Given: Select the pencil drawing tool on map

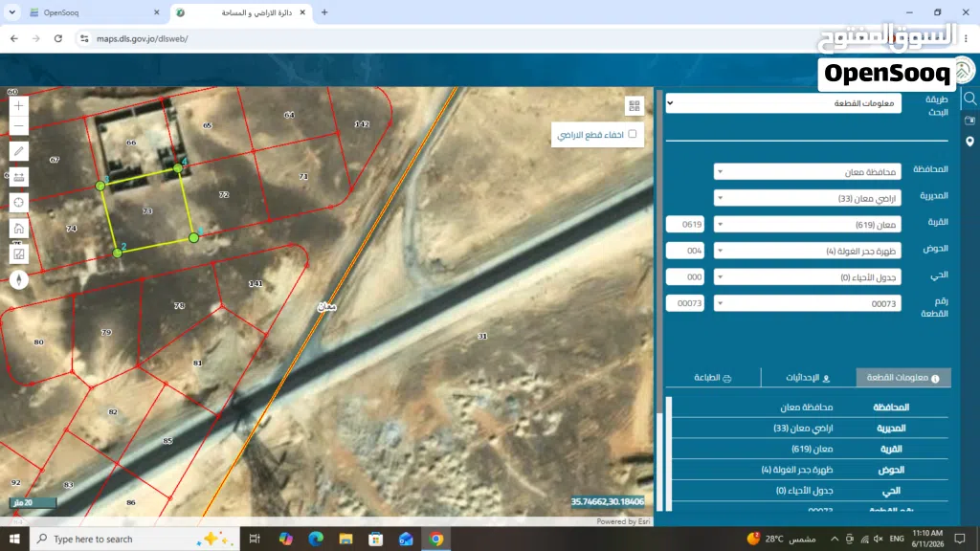Looking at the screenshot, I should tap(19, 151).
